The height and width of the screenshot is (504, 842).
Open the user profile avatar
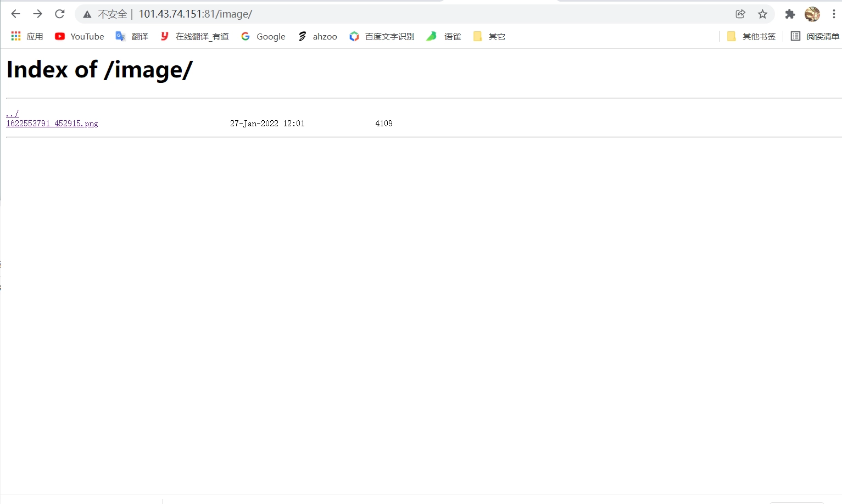[x=812, y=14]
